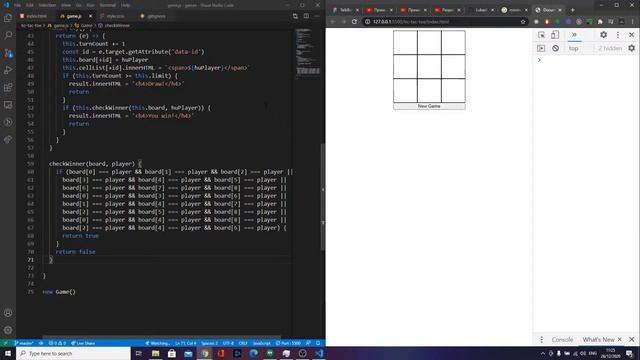Open the DevTools customize kebab menu
This screenshot has height=360, width=640.
coord(618,35)
